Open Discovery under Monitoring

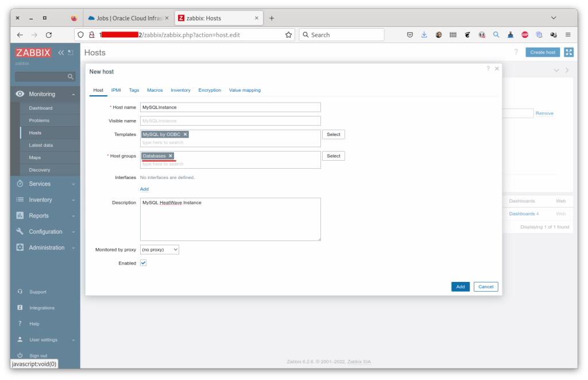click(x=40, y=170)
